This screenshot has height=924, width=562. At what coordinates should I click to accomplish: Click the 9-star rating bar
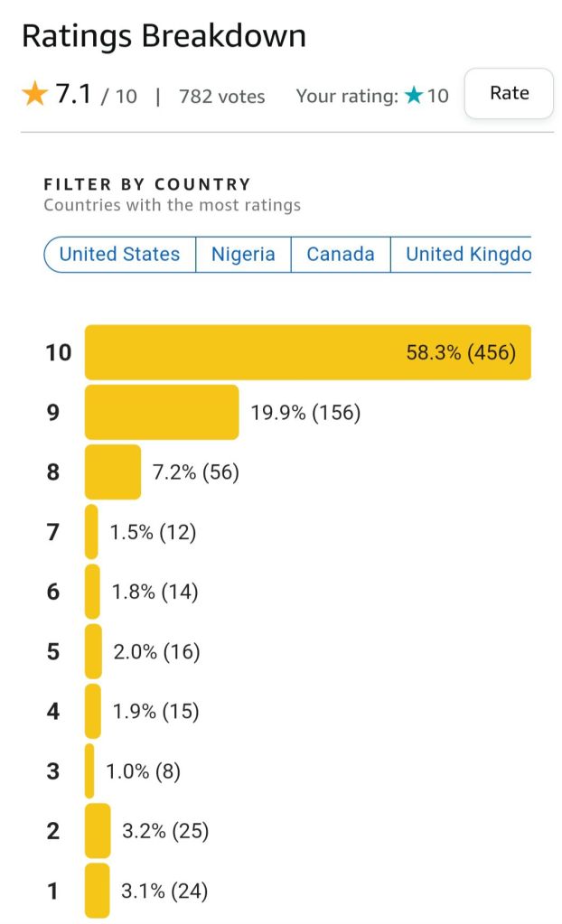[162, 413]
